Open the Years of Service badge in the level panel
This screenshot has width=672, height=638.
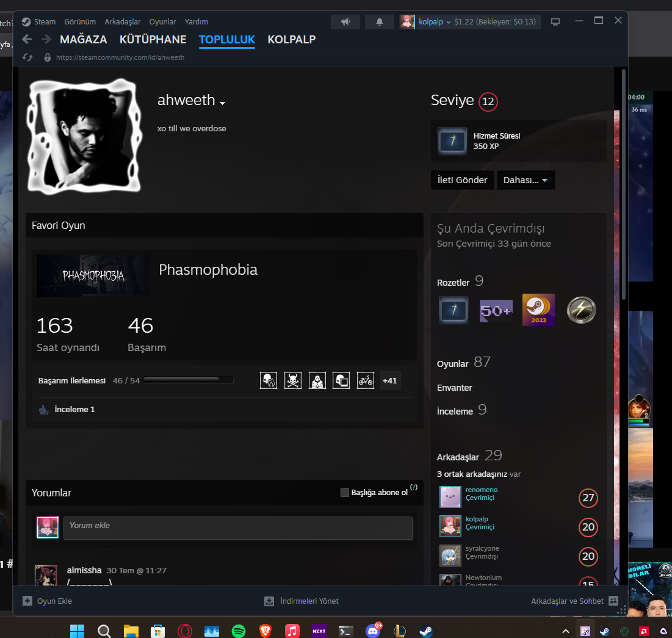(x=452, y=141)
